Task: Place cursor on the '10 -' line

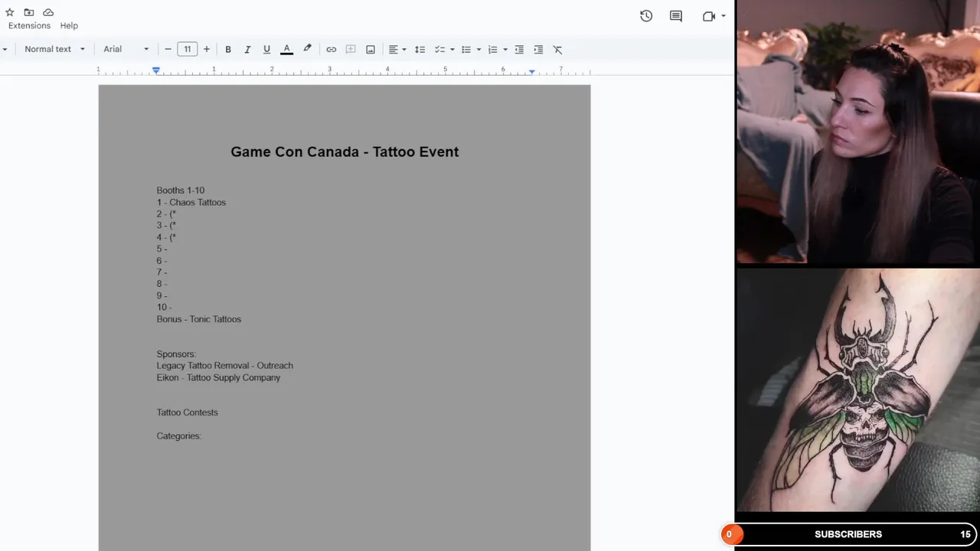Action: pos(164,307)
